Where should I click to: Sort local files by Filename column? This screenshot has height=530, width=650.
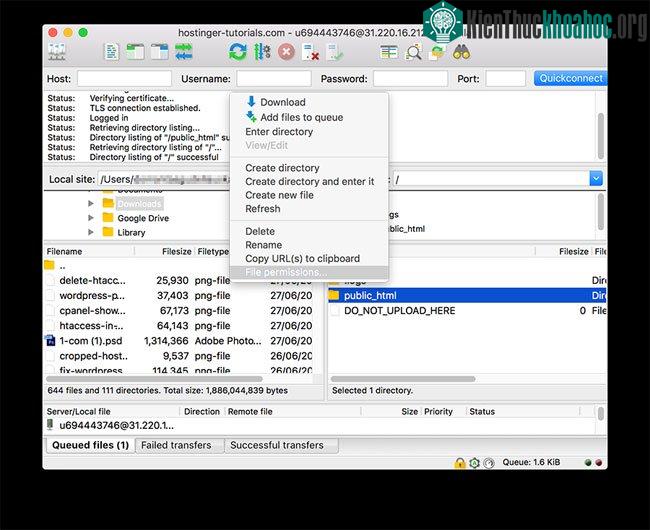tap(89, 252)
